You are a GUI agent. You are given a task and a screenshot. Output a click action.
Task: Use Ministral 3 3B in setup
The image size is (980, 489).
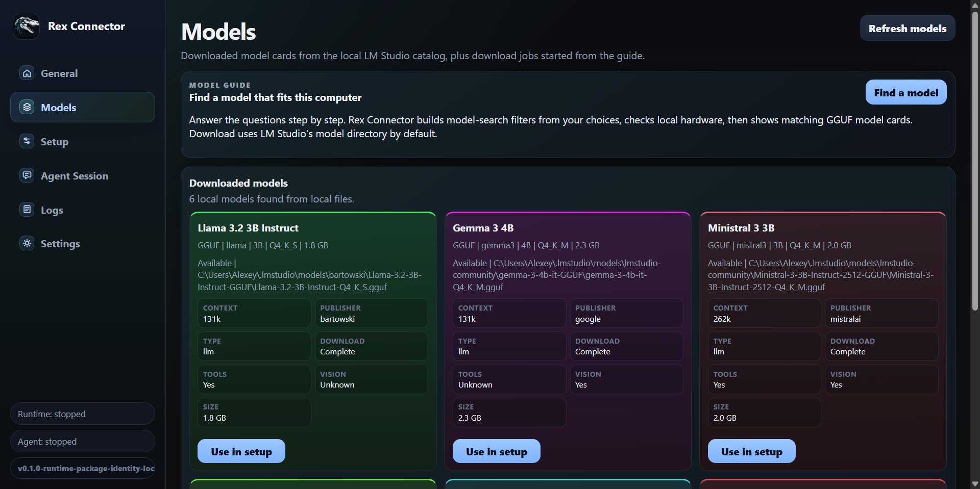(752, 451)
